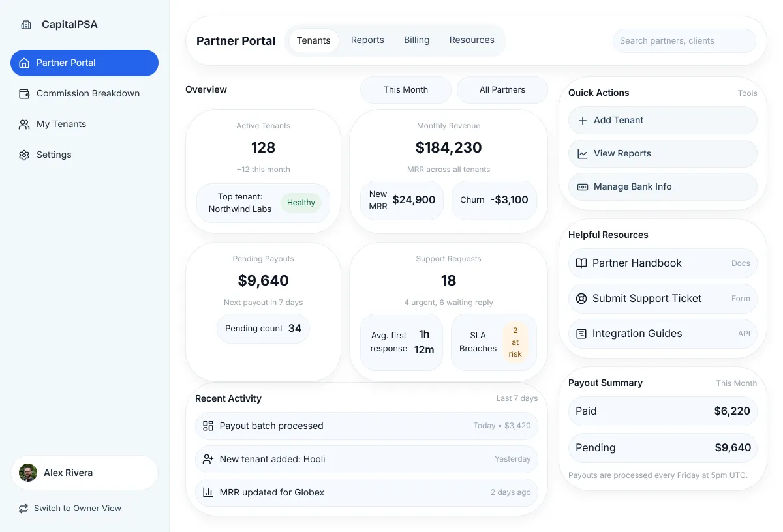Open Settings using the gear icon
This screenshot has height=532, width=783.
24,155
